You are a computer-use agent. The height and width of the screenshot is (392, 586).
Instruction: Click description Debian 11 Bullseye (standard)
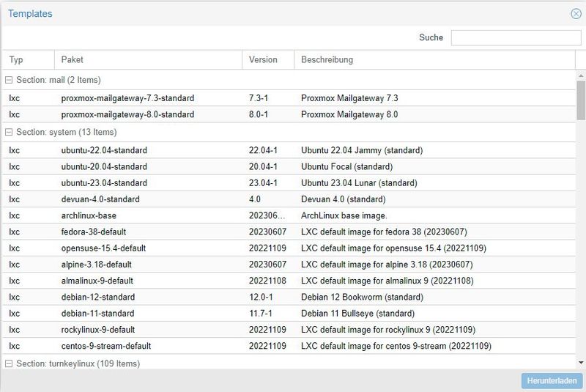357,314
